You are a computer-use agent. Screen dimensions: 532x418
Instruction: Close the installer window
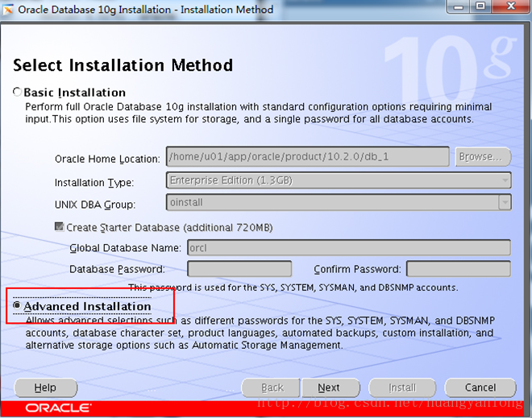pos(510,6)
